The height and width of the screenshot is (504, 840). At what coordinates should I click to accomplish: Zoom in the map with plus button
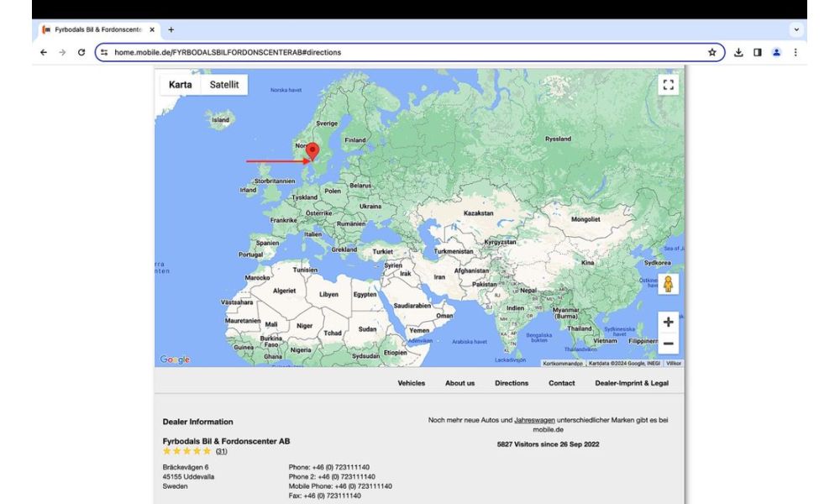pos(668,322)
